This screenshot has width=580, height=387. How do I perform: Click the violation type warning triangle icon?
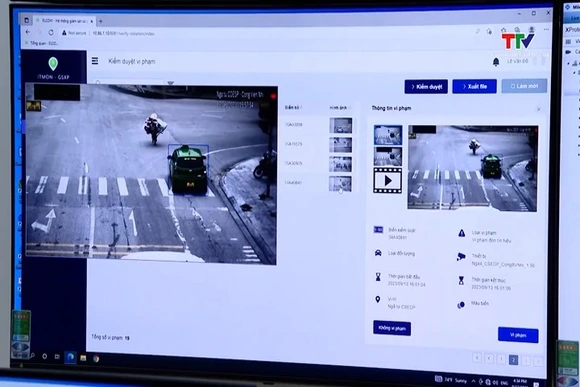pyautogui.click(x=462, y=233)
